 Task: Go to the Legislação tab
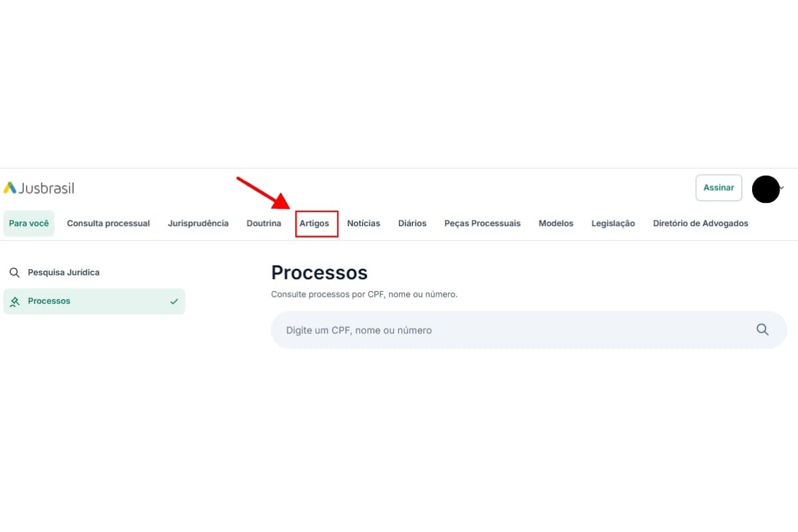point(613,223)
